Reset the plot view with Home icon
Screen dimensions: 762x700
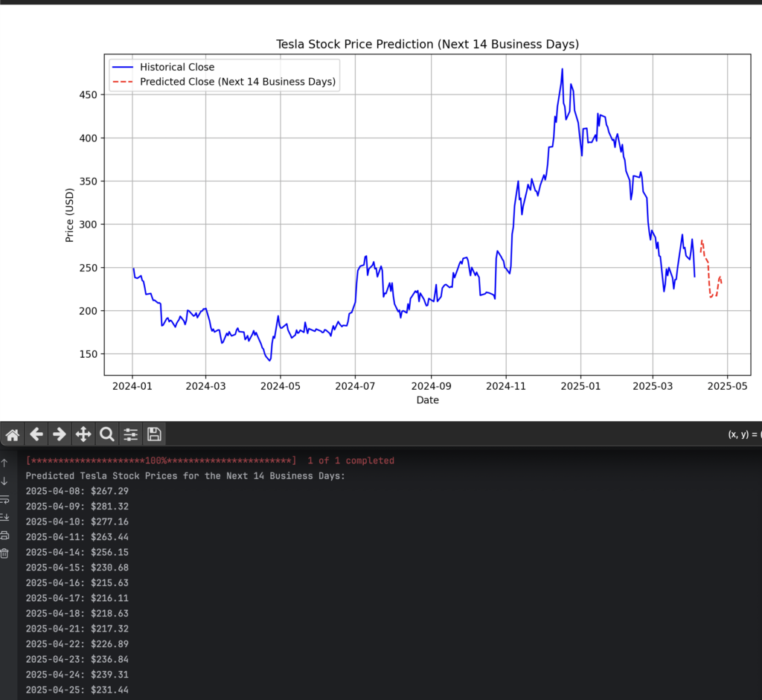click(x=13, y=434)
